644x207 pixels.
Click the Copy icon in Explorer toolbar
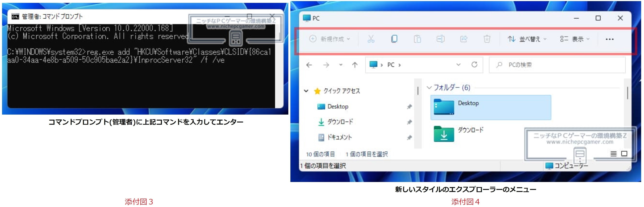tap(394, 39)
